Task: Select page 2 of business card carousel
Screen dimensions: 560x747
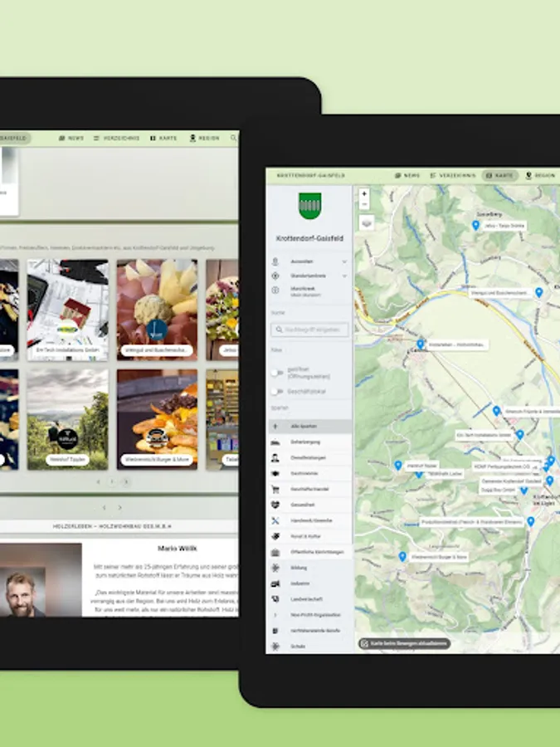Action: pyautogui.click(x=126, y=481)
